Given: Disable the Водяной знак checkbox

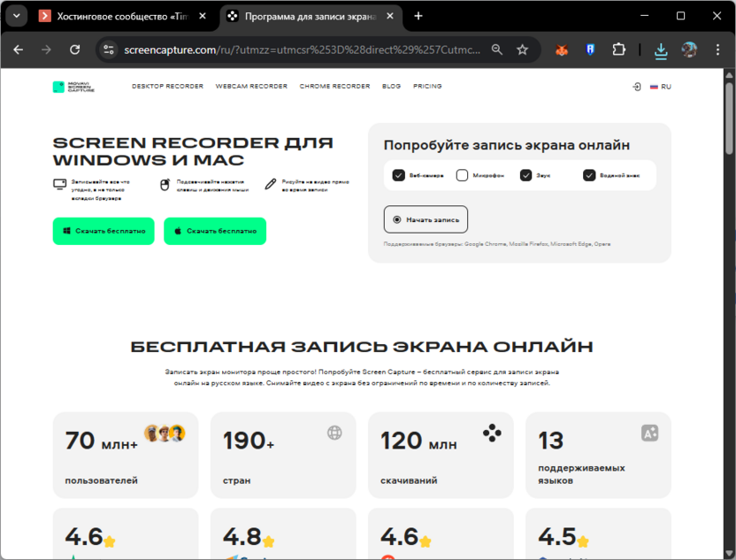Looking at the screenshot, I should point(588,174).
